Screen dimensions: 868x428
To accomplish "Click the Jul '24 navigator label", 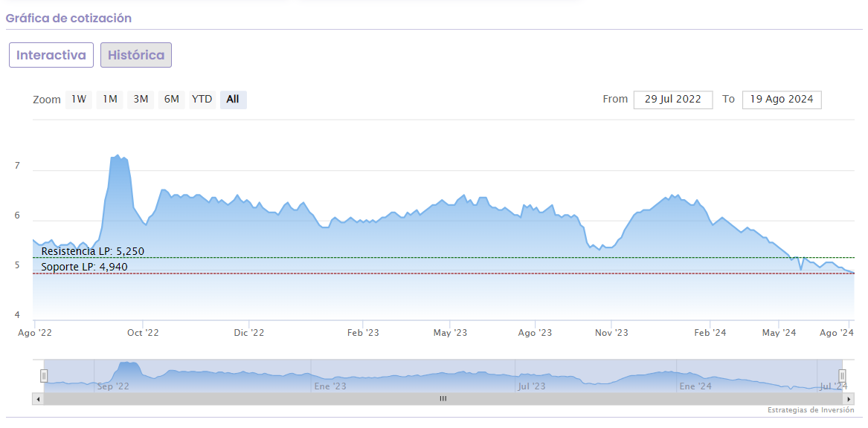I will pos(834,386).
